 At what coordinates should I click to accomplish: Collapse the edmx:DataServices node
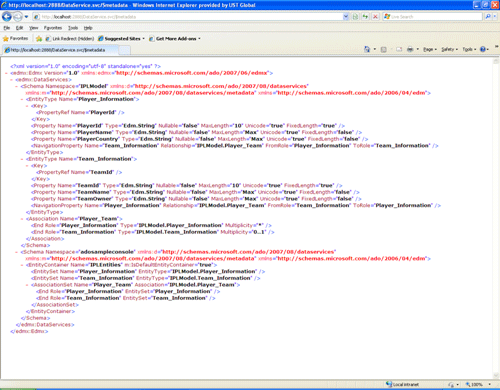[x=12, y=80]
